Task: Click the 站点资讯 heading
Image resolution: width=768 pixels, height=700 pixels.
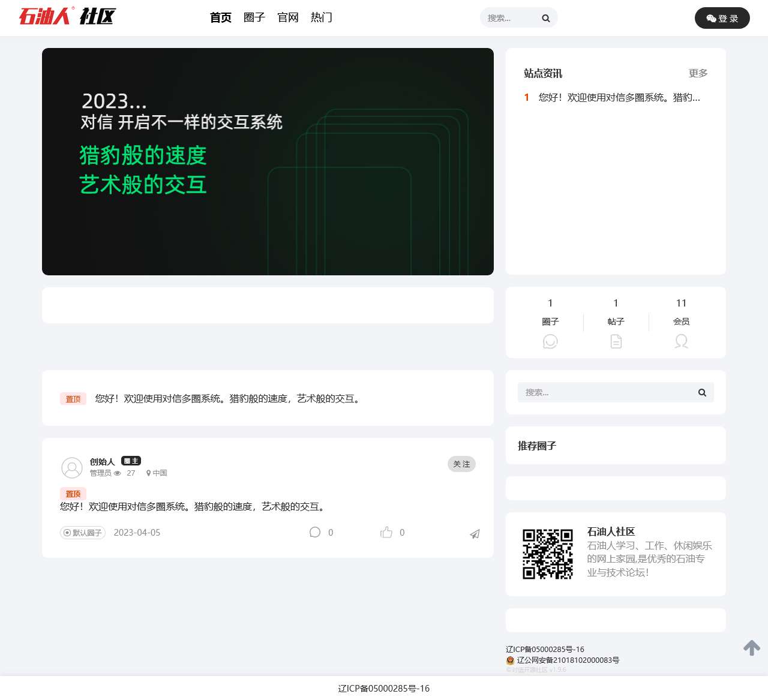Action: tap(543, 73)
